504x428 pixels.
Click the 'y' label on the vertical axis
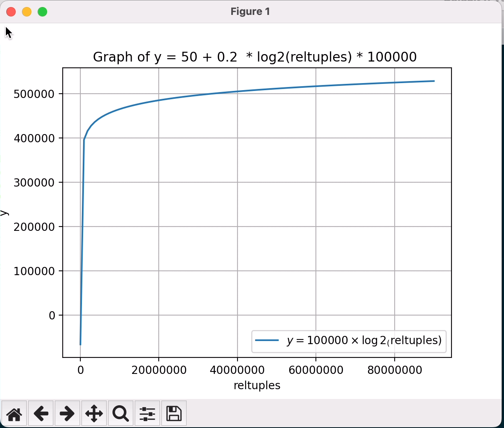(x=4, y=213)
